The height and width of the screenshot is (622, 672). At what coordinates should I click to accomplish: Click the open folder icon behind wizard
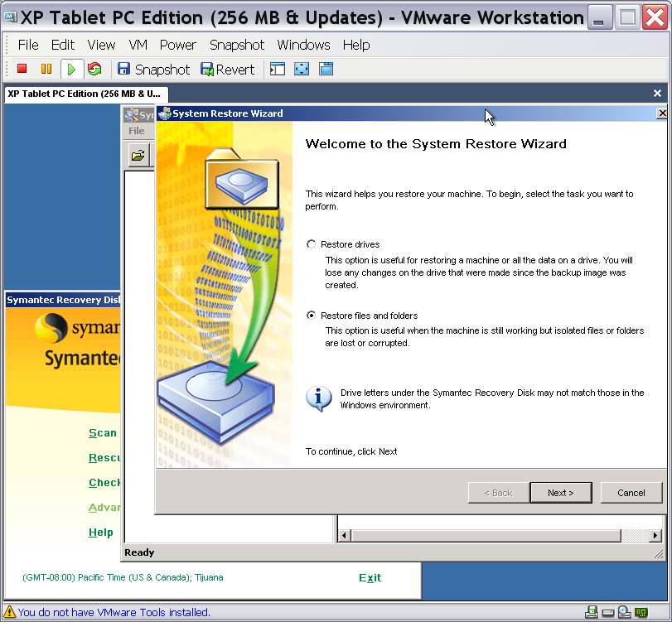tap(138, 155)
